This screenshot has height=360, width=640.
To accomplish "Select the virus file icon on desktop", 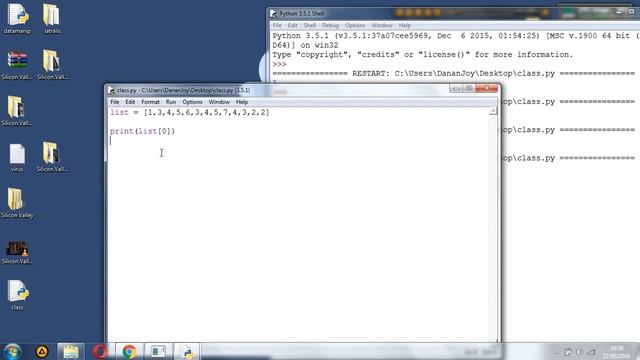I will 17,157.
